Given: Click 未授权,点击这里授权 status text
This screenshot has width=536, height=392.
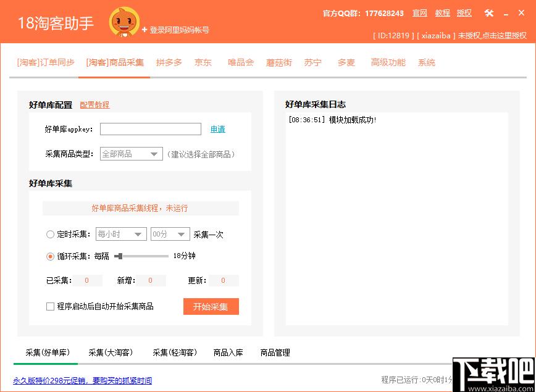Looking at the screenshot, I should (492, 36).
